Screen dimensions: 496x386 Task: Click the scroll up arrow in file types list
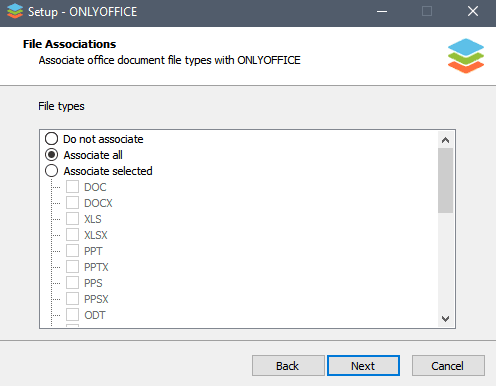tap(445, 140)
